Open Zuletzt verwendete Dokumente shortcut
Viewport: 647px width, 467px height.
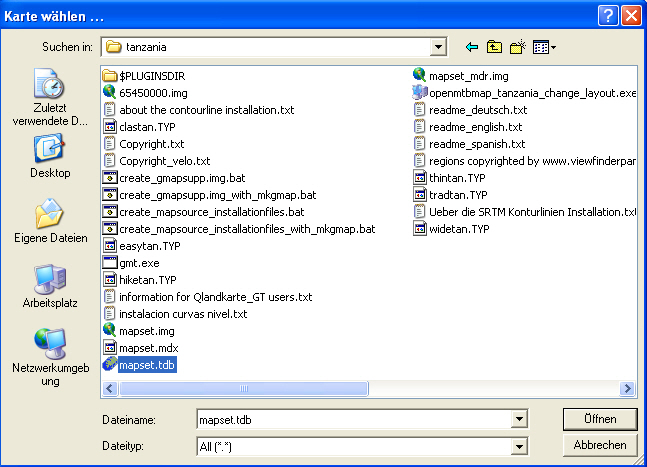pyautogui.click(x=50, y=97)
